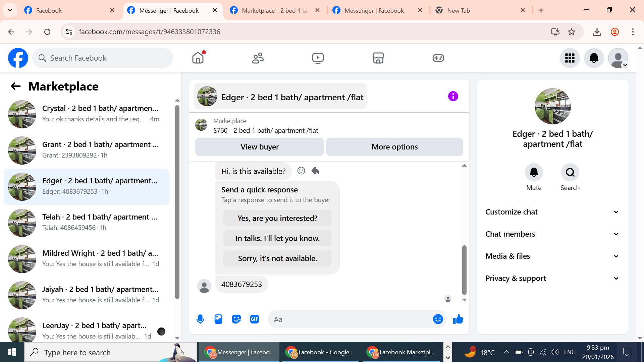
Task: Open the notifications bell in header
Action: coord(594,58)
